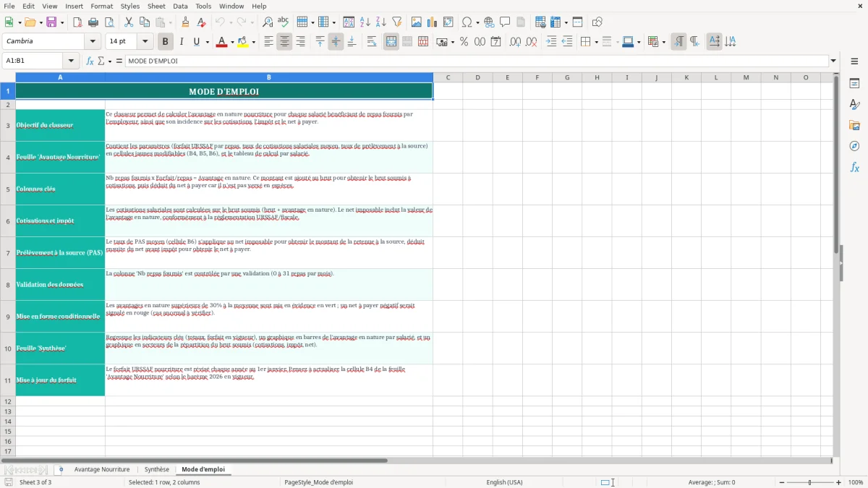Toggle merge and center cells

tap(391, 42)
